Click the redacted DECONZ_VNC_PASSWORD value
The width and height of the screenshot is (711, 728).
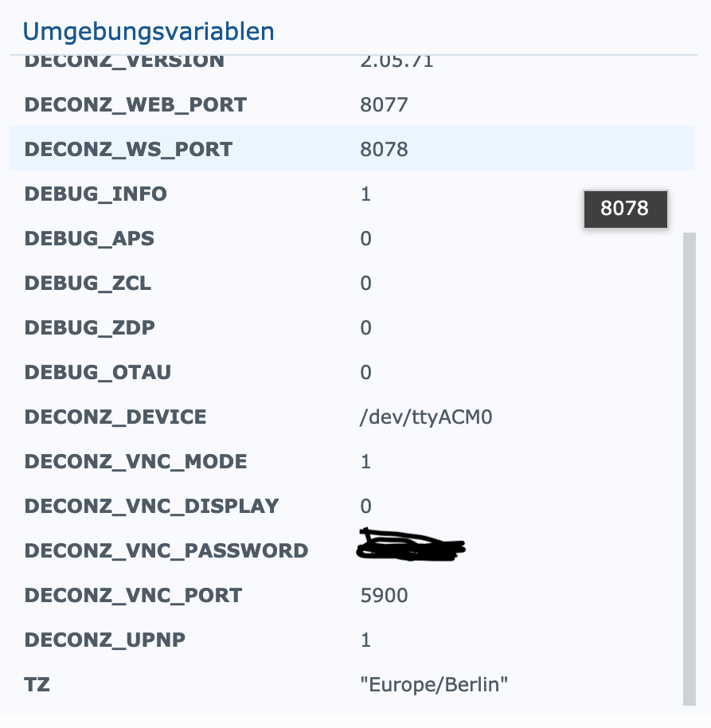pyautogui.click(x=411, y=545)
